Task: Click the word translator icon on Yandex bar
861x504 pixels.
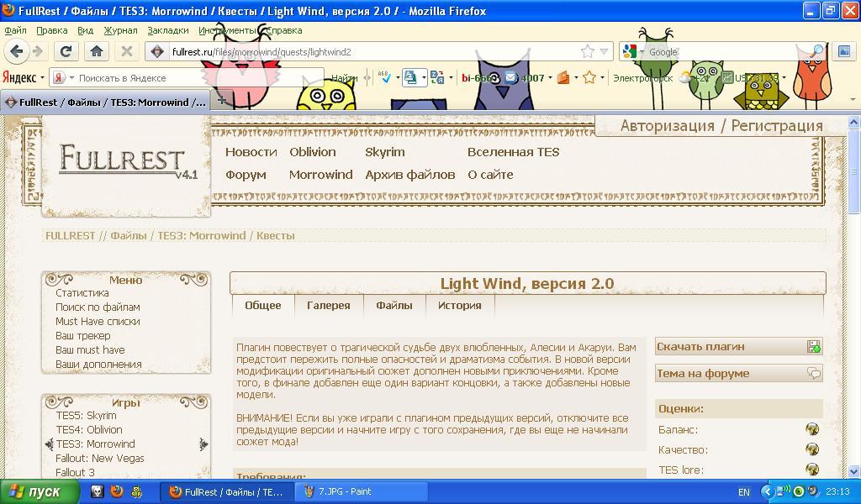Action: coord(437,78)
